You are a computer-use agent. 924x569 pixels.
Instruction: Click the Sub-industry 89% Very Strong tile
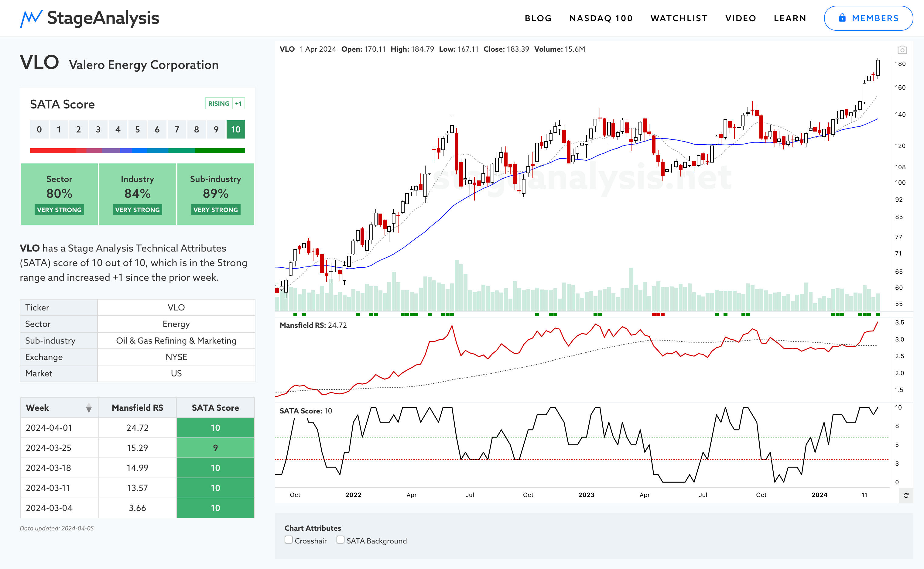point(216,194)
